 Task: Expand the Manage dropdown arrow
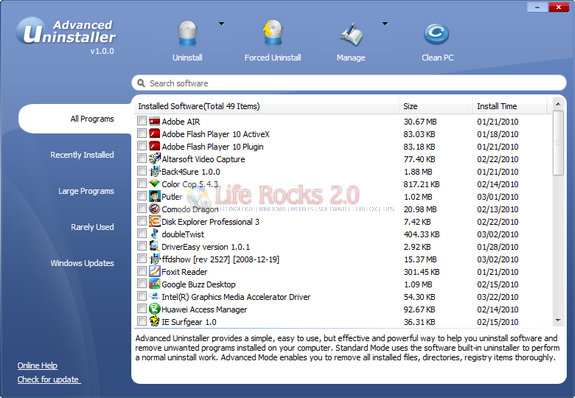(x=385, y=23)
